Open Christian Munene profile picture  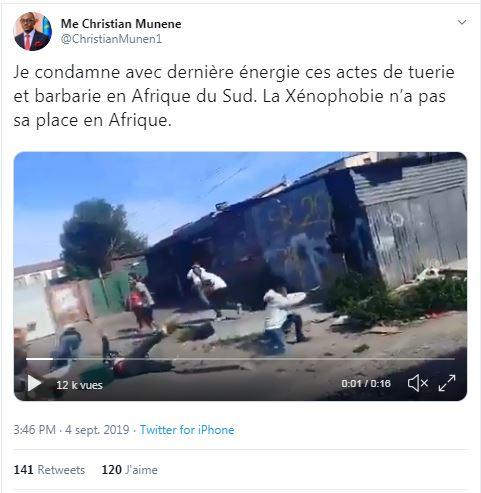(x=33, y=31)
